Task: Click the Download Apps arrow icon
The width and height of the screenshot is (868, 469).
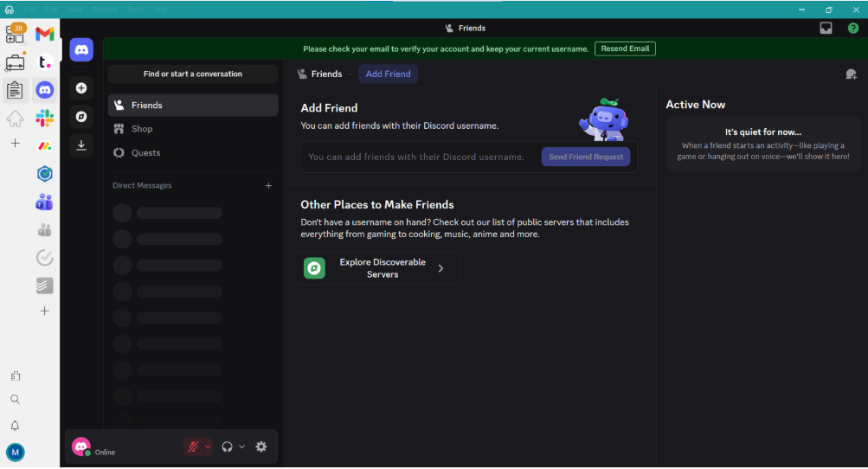Action: 81,145
